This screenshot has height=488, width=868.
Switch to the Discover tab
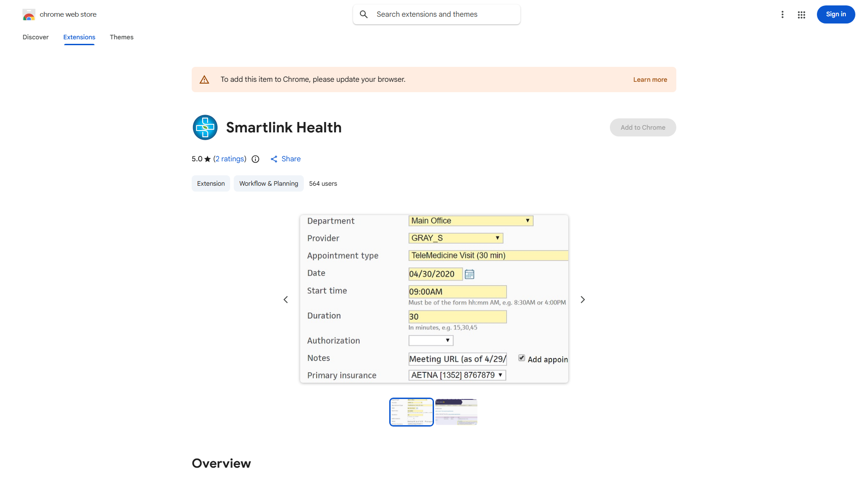coord(35,37)
